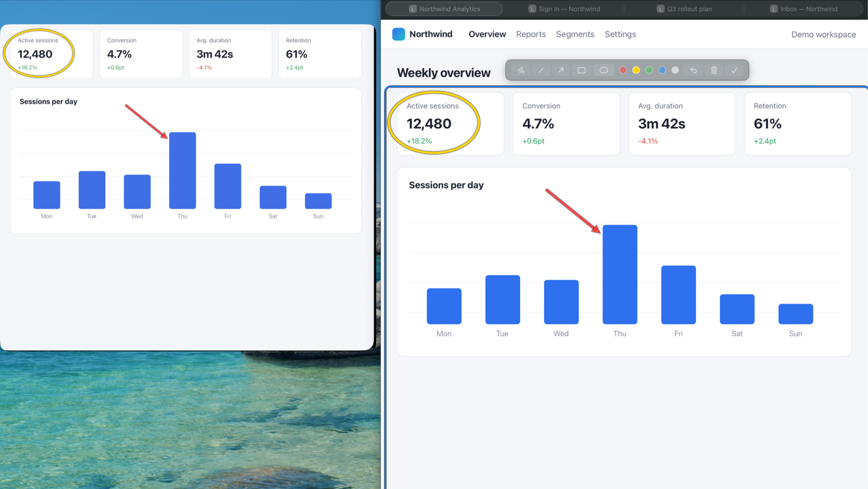Select the Tue bar in the browser chart
This screenshot has width=868, height=489.
pos(502,300)
